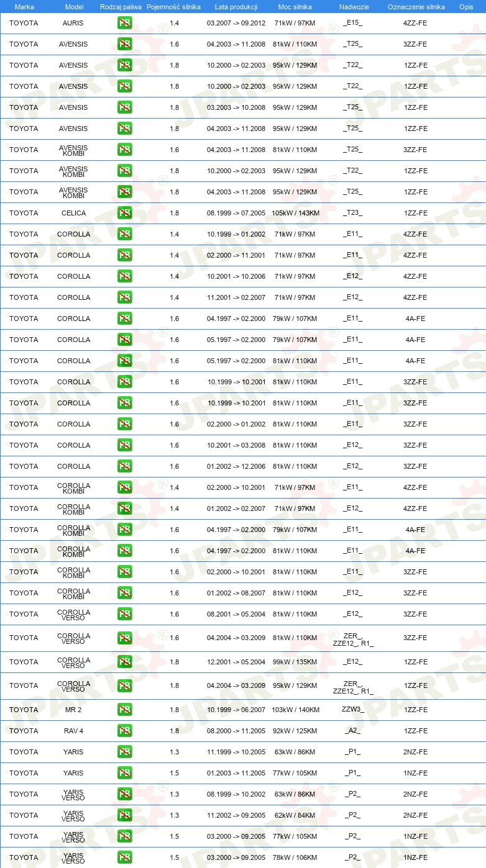Click the Marka column header
The image size is (486, 868).
click(24, 7)
